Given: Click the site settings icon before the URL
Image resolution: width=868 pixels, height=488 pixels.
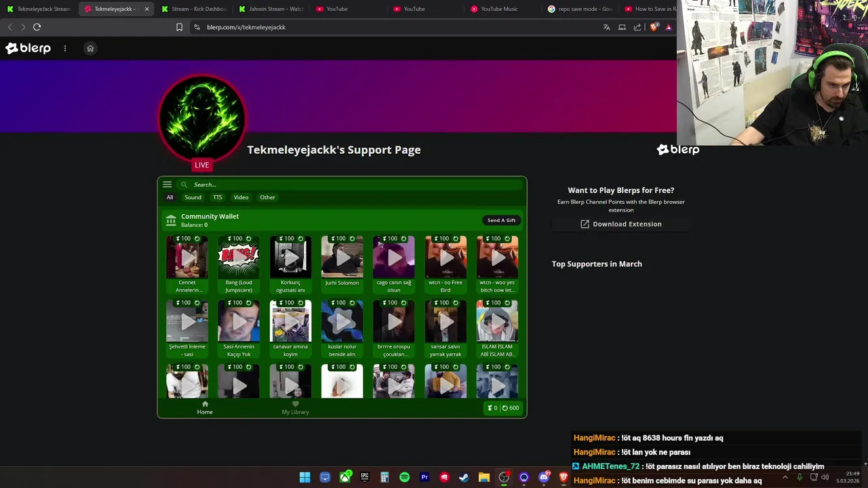Looking at the screenshot, I should (x=197, y=27).
